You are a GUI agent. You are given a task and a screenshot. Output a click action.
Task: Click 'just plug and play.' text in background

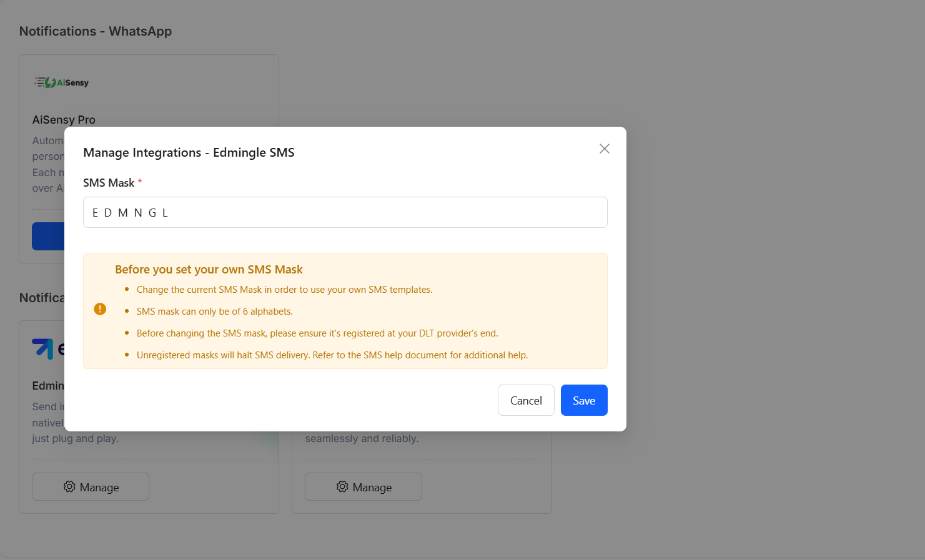click(x=76, y=439)
